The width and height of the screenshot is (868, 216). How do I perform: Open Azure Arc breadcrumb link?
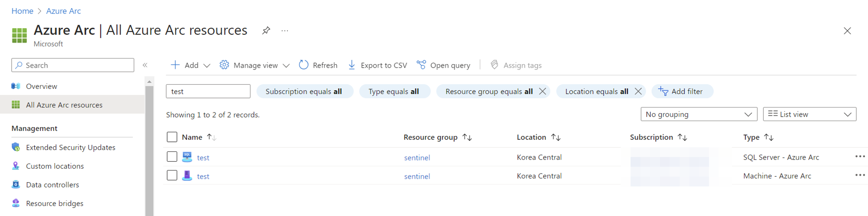pyautogui.click(x=63, y=11)
